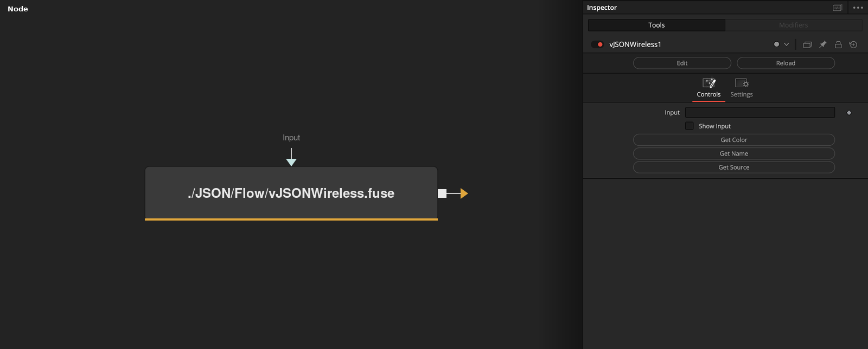Viewport: 868px width, 349px height.
Task: Lock the vJSONWireless1 tool controls
Action: pos(838,44)
